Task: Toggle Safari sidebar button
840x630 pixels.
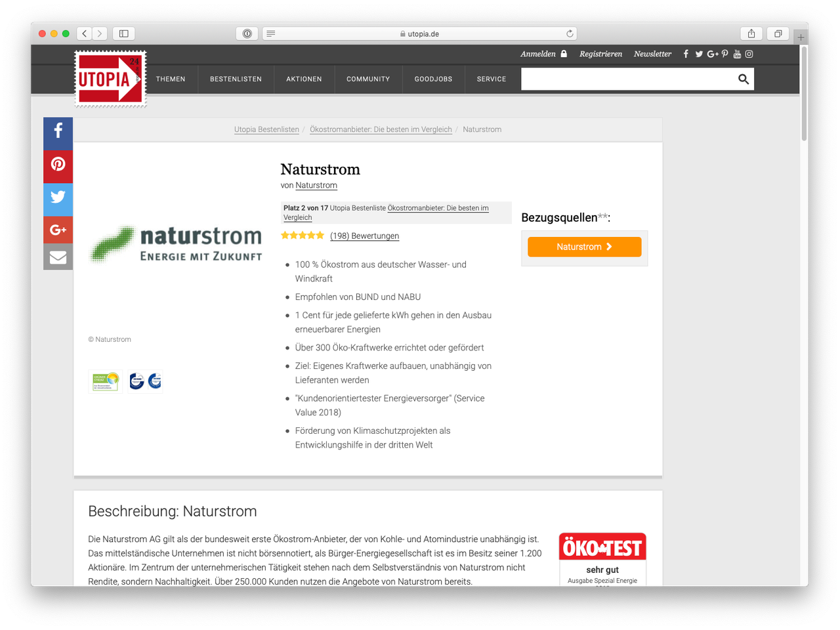Action: [x=123, y=33]
